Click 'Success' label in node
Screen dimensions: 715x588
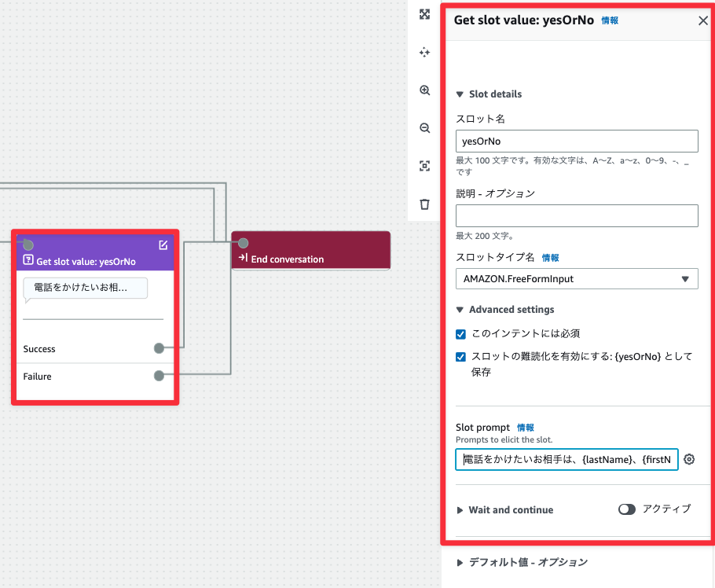pyautogui.click(x=39, y=349)
